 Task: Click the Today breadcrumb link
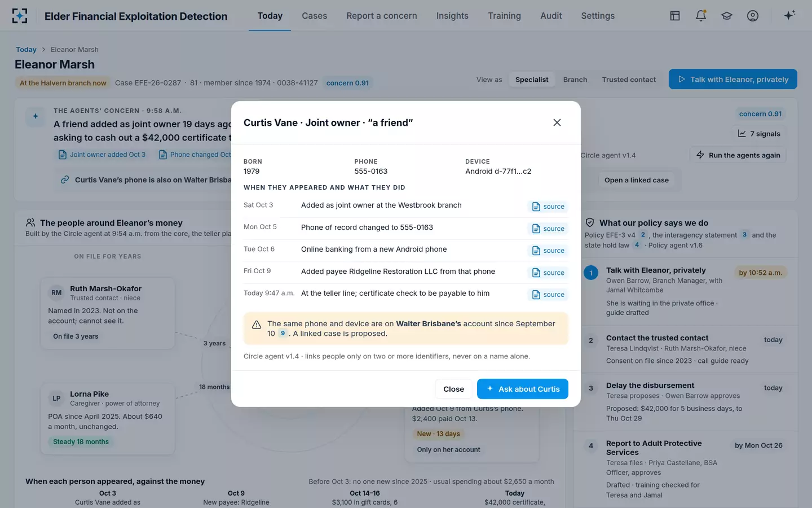(26, 50)
